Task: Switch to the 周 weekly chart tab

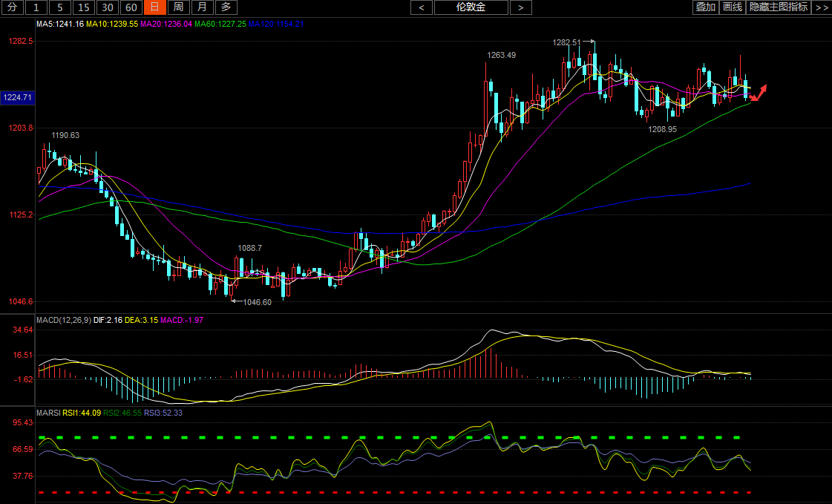Action: click(179, 7)
